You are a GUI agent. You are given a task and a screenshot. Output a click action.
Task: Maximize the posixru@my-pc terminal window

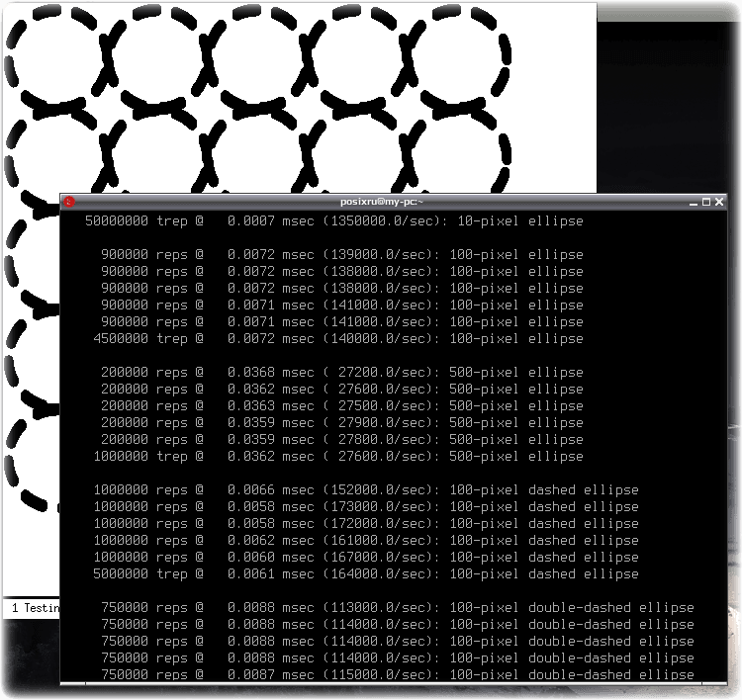[x=706, y=202]
